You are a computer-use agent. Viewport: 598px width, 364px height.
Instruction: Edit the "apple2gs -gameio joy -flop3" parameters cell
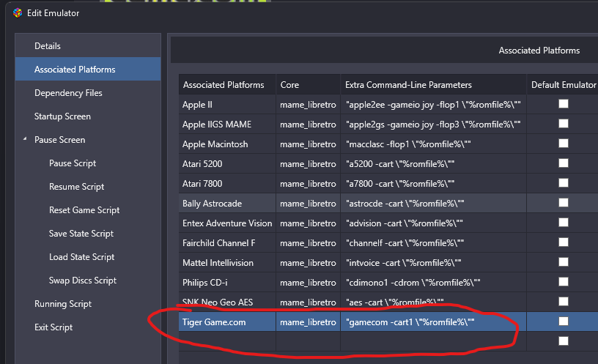pyautogui.click(x=433, y=125)
